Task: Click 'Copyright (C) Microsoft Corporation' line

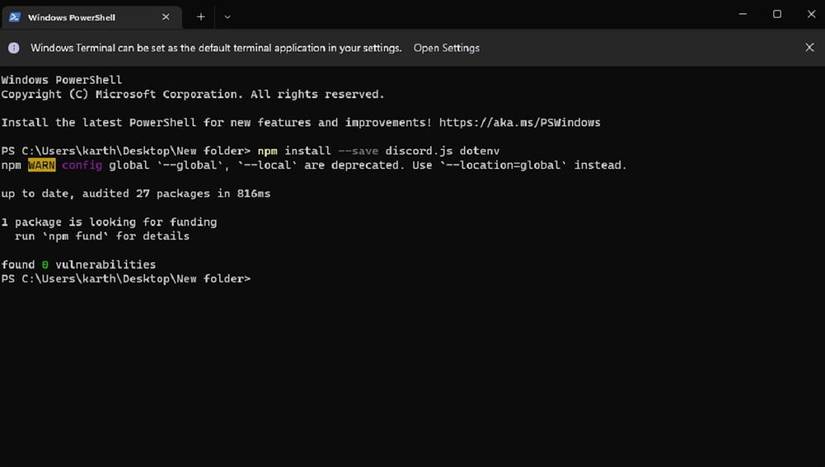Action: pyautogui.click(x=193, y=94)
